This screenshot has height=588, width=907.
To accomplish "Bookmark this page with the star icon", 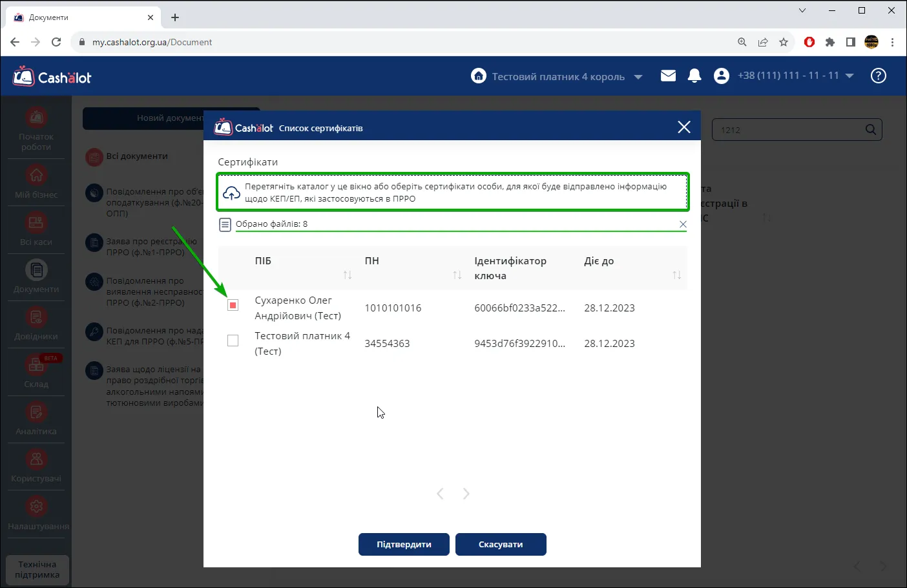I will coord(784,42).
